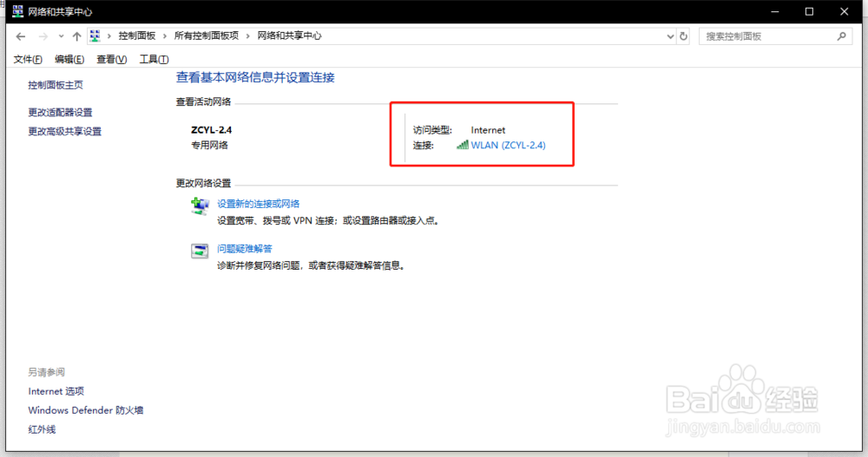The height and width of the screenshot is (457, 868).
Task: Click the 专用网络 network type text
Action: coord(209,146)
